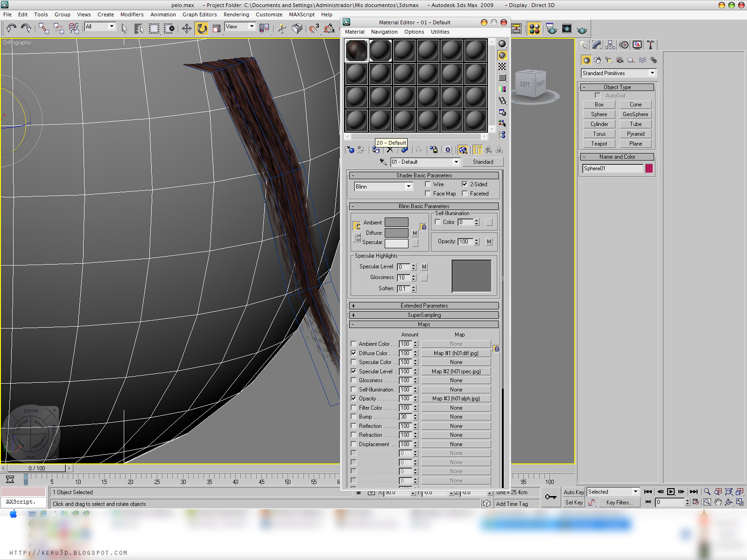
Task: Activate the Select and Move tool
Action: click(x=186, y=28)
